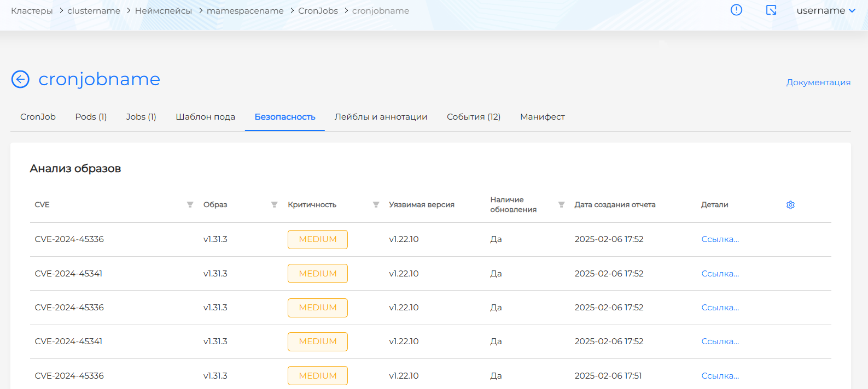The height and width of the screenshot is (389, 868).
Task: Open the alert info icon in header
Action: (x=736, y=10)
